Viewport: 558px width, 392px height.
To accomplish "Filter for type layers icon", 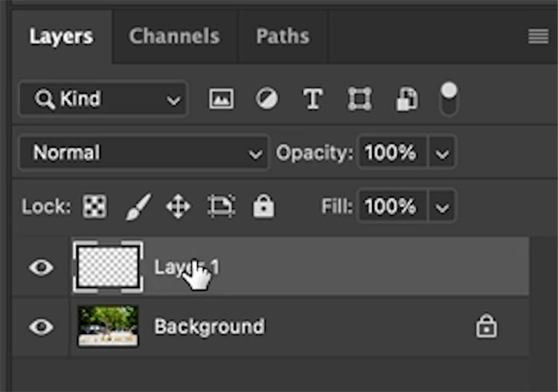I will [312, 98].
